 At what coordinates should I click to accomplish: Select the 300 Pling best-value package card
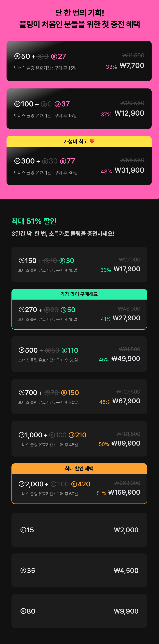[x=79, y=161]
